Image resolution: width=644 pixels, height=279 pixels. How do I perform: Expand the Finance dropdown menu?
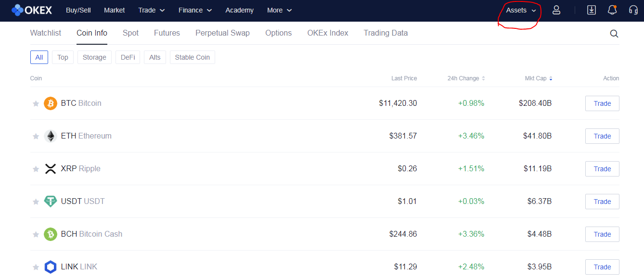pos(195,10)
